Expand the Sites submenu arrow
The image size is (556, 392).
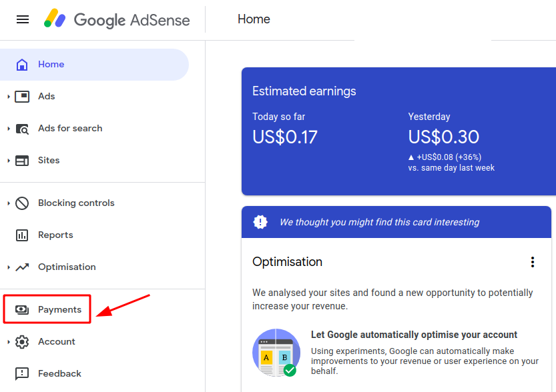9,161
